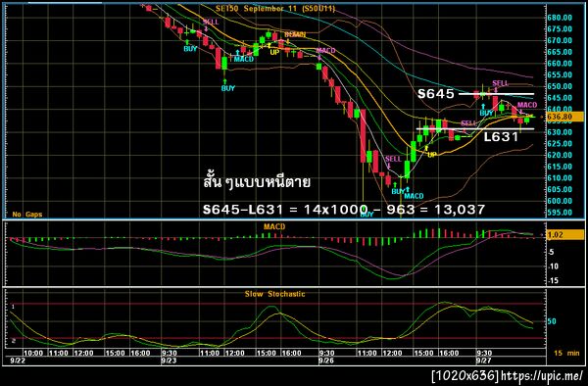Click the orange DOWN signal marker
The image size is (588, 386).
[295, 34]
